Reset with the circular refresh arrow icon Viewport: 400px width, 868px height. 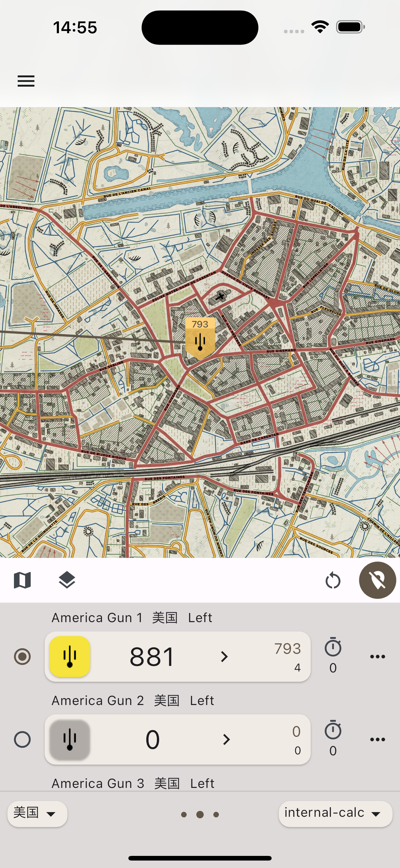(333, 581)
